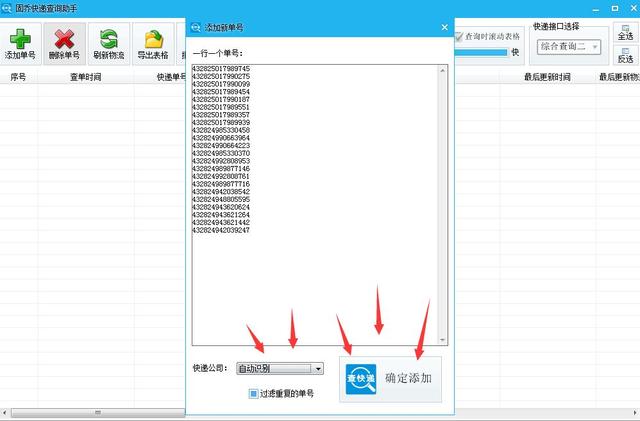Click tracking number 432825017989745

tap(221, 69)
